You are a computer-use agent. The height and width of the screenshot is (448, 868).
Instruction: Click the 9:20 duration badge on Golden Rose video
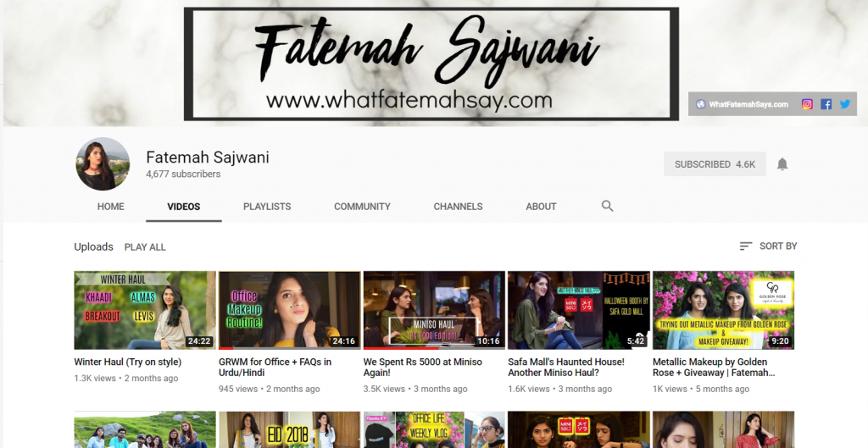click(780, 341)
